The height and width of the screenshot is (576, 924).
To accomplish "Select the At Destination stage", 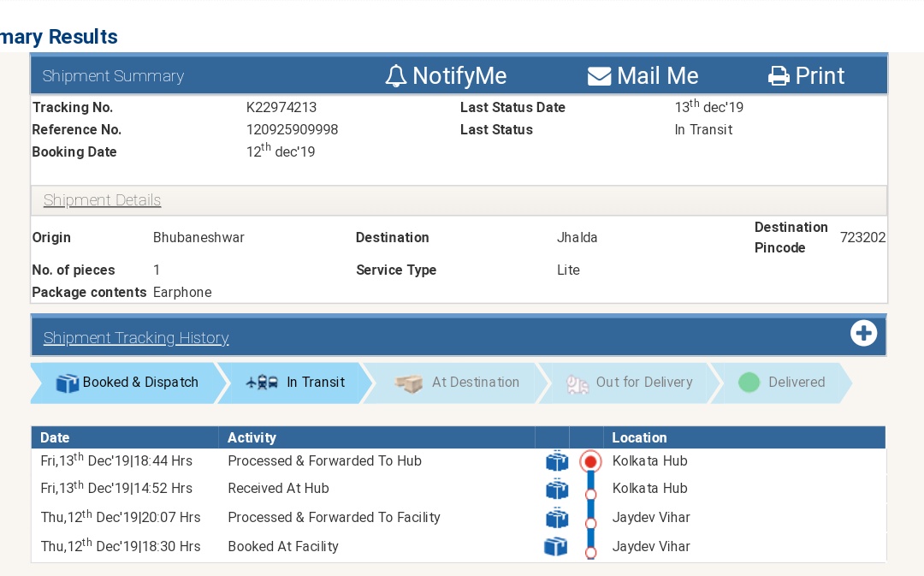I will point(457,383).
